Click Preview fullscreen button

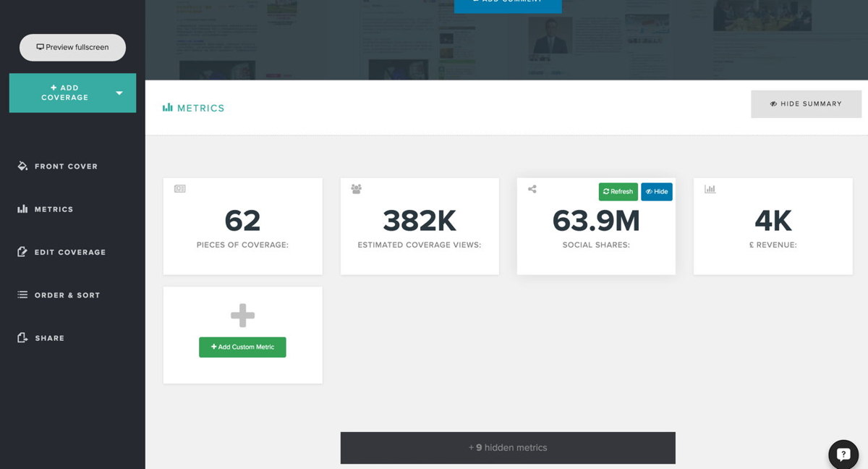(x=72, y=48)
